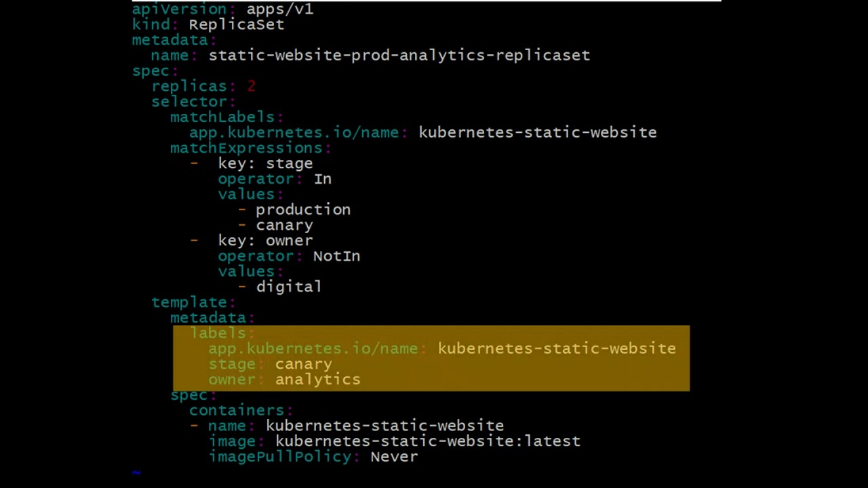Screen dimensions: 868x488
Task: Click the 'apiVersion' key on the first line
Action: pyautogui.click(x=179, y=9)
